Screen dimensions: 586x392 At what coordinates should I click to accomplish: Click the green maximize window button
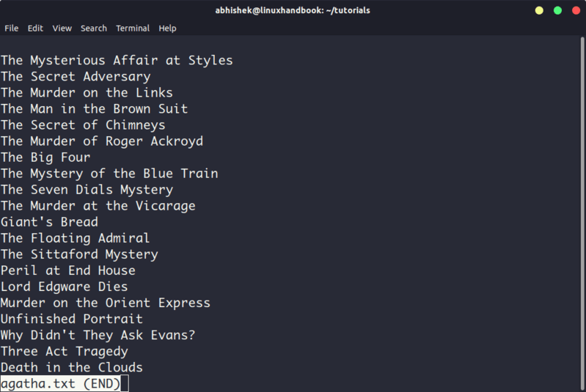click(557, 10)
